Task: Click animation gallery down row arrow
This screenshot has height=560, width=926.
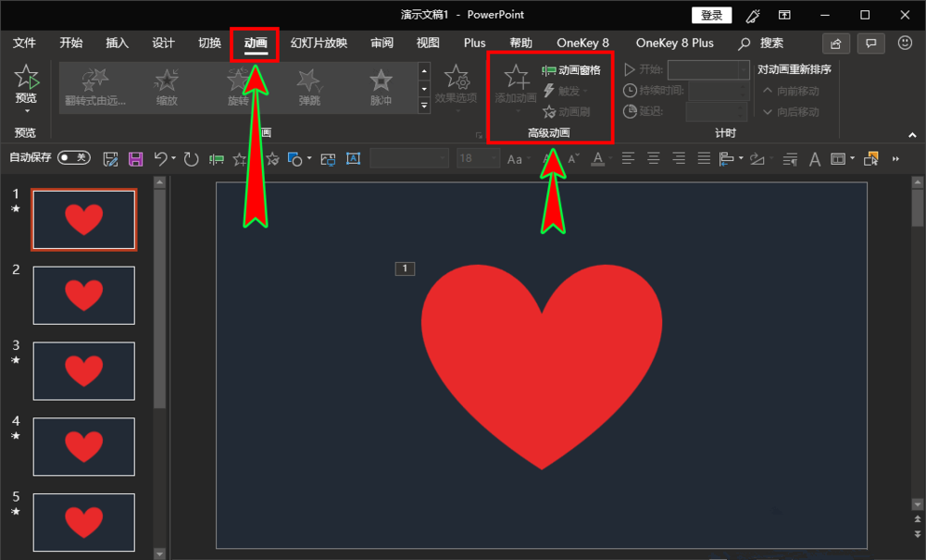Action: pos(424,89)
